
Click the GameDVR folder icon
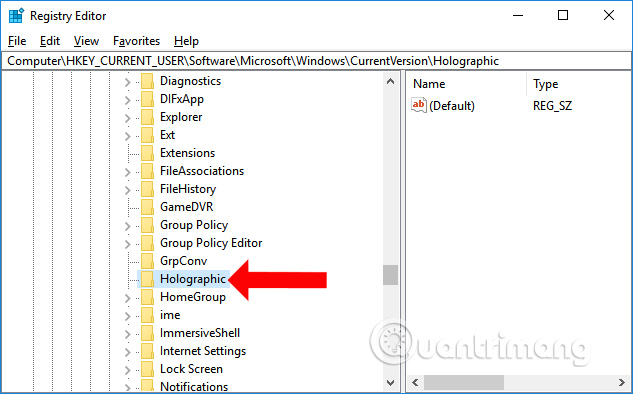pyautogui.click(x=147, y=207)
